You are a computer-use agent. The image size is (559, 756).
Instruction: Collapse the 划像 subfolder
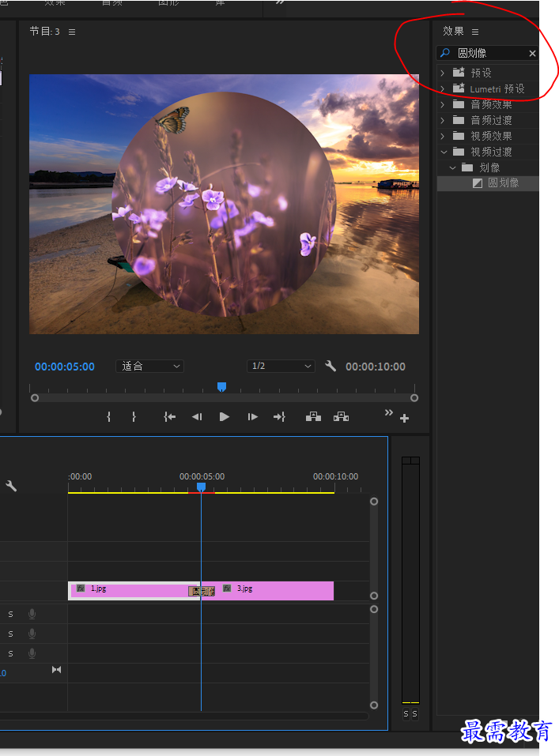point(452,167)
